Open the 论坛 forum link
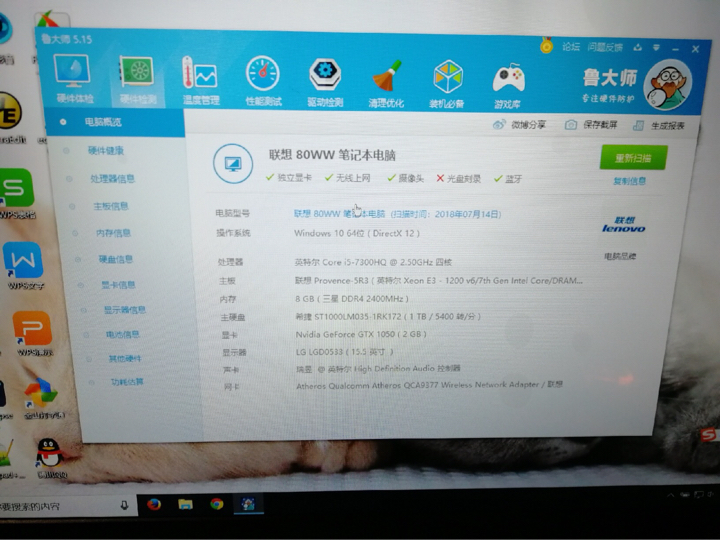Screen dimensions: 720x540 click(571, 46)
